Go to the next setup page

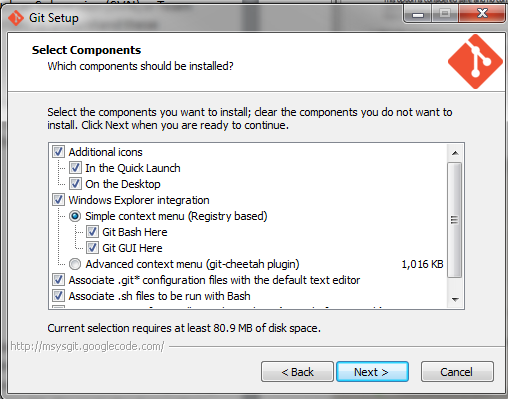click(x=372, y=372)
